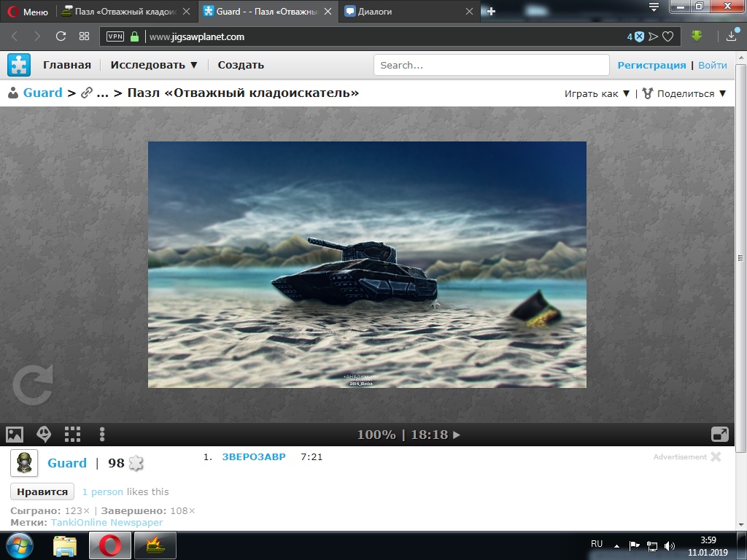Image resolution: width=747 pixels, height=560 pixels.
Task: Open the vertical dots more menu
Action: (102, 435)
